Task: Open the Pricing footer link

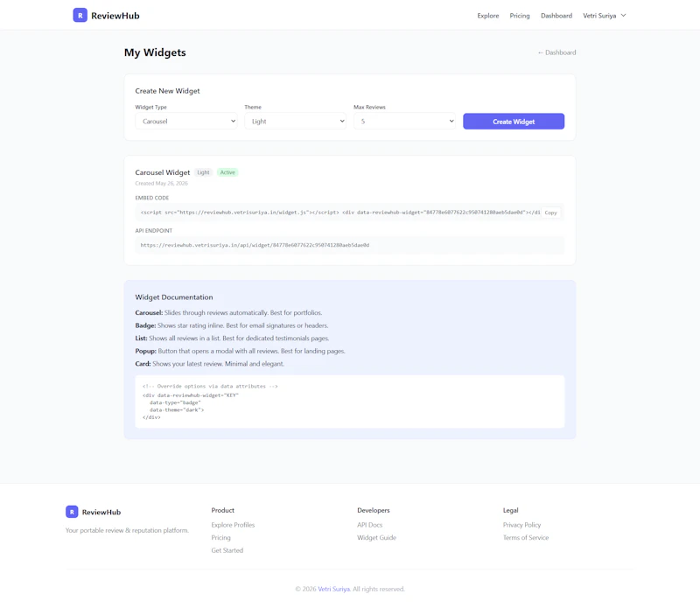Action: [x=221, y=537]
